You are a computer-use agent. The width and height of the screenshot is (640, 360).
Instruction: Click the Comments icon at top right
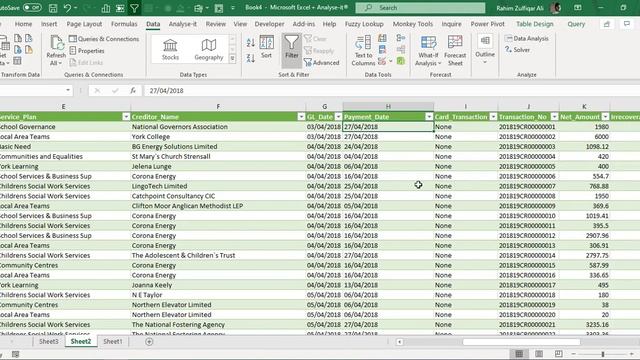627,24
